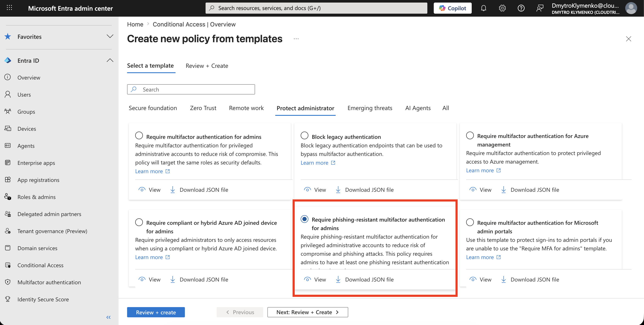Click the Multifactor authentication shield icon
The image size is (644, 325).
(x=8, y=282)
